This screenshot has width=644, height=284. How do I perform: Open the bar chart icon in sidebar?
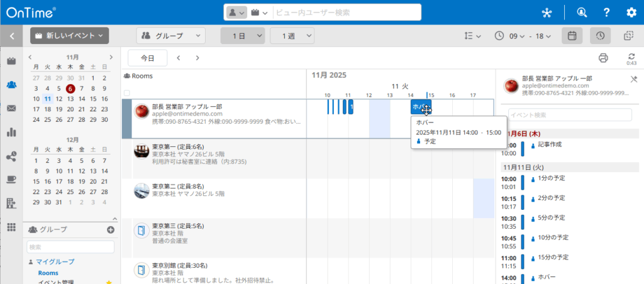[11, 132]
